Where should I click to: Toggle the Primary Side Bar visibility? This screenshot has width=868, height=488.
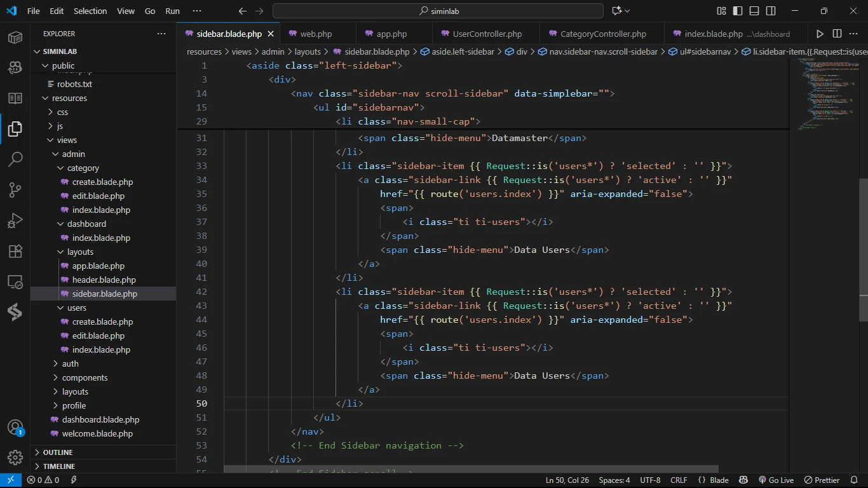coord(738,11)
